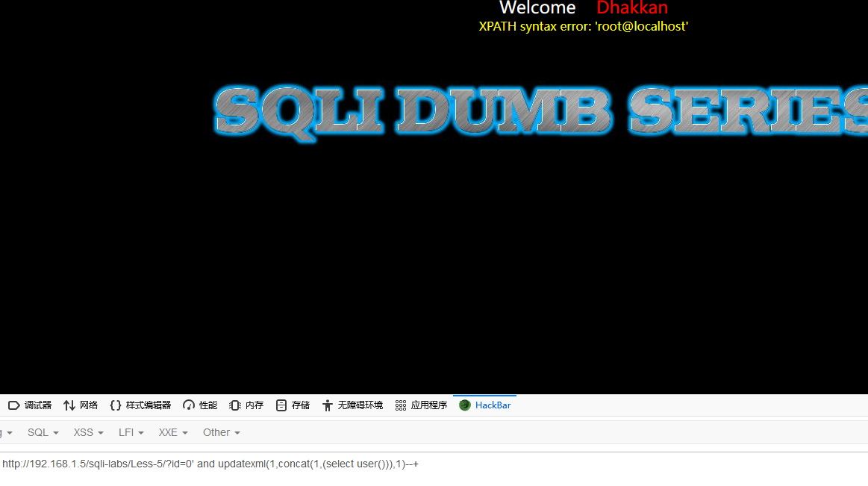
Task: Open the XSS dropdown menu
Action: tap(88, 432)
